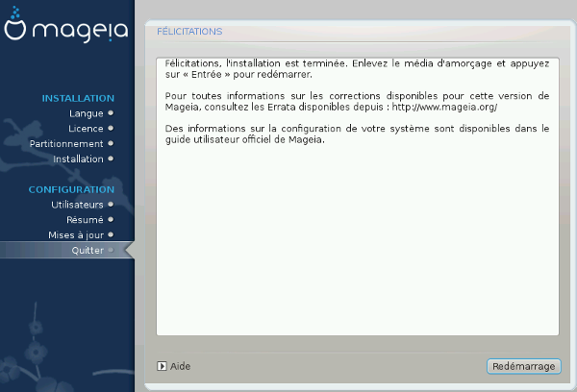The width and height of the screenshot is (577, 392).
Task: Click the INSTALLATION section heading
Action: click(78, 98)
